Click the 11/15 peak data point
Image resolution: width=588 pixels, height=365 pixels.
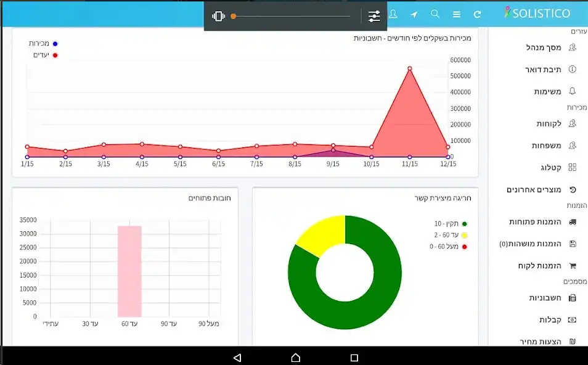coord(409,68)
